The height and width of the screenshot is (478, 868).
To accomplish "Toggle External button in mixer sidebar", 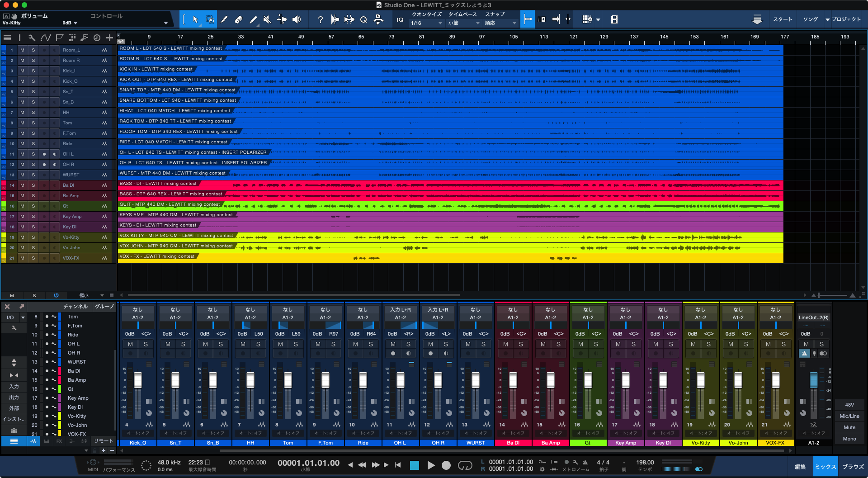I will (14, 408).
